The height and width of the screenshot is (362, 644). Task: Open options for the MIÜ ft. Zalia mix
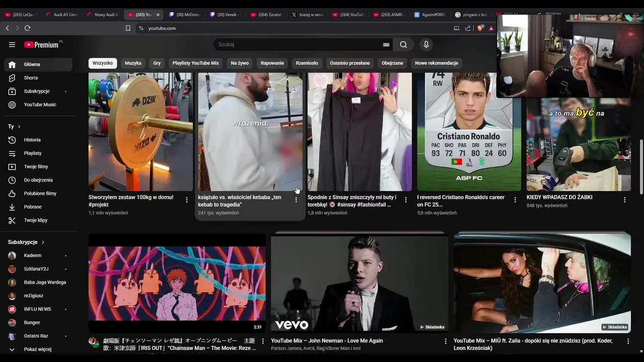point(628,341)
